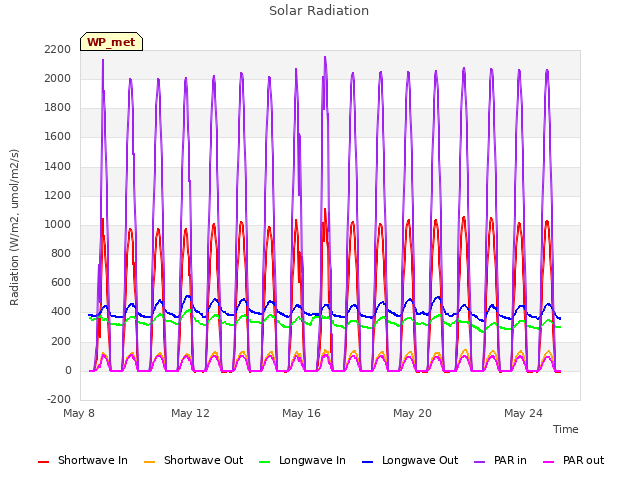
Task: Click the red Shortwave In legend swatch
Action: [44, 462]
